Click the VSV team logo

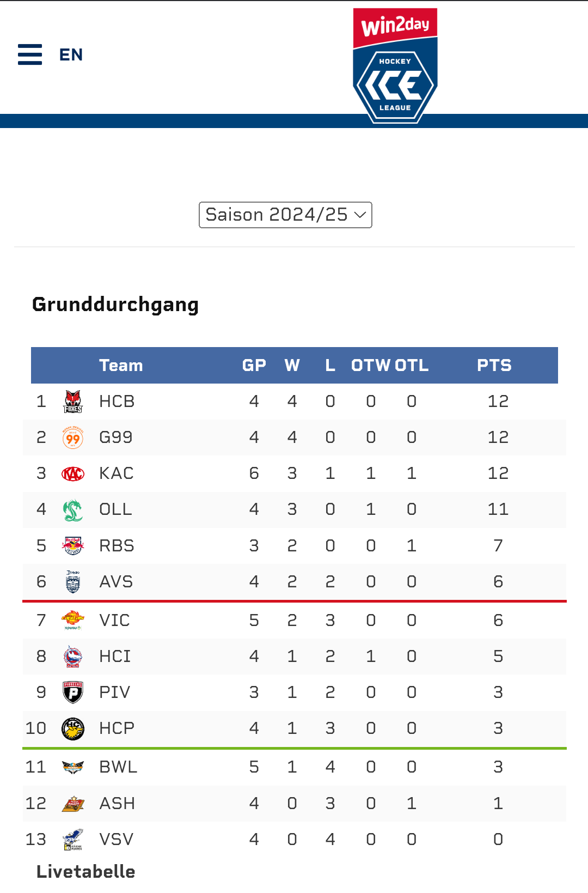coord(73,840)
